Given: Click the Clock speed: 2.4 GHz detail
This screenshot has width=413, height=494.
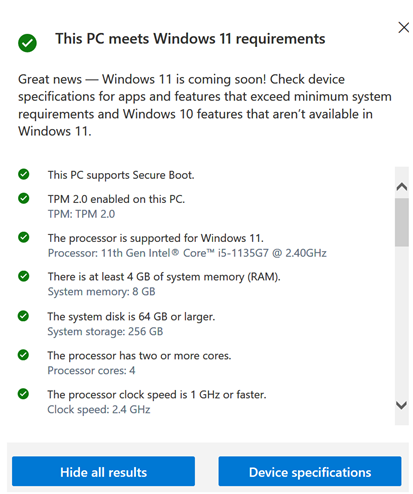Looking at the screenshot, I should pos(99,409).
